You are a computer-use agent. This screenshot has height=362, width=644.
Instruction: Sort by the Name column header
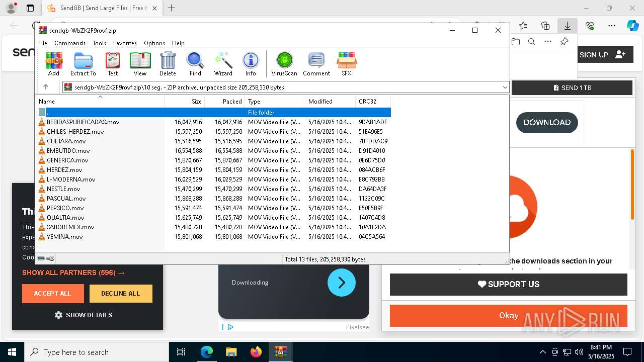[100, 101]
